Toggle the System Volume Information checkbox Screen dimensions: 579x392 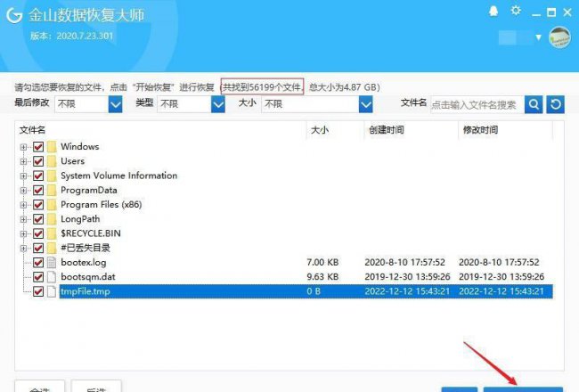(x=38, y=176)
